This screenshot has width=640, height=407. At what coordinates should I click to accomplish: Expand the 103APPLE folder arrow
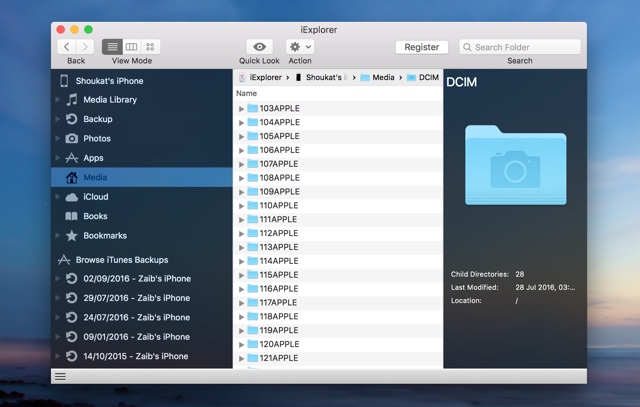[241, 109]
